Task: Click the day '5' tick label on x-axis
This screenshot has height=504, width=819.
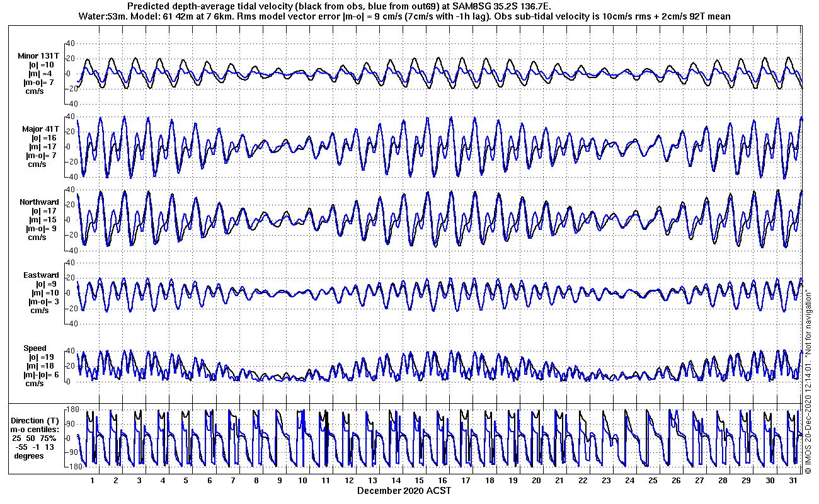Action: point(186,480)
